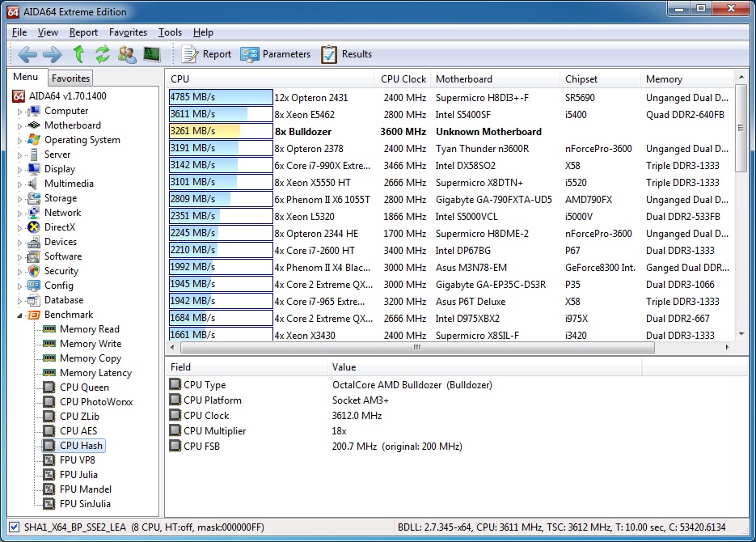Sort by the Memory column header
Image resolution: width=756 pixels, height=542 pixels.
pos(687,79)
